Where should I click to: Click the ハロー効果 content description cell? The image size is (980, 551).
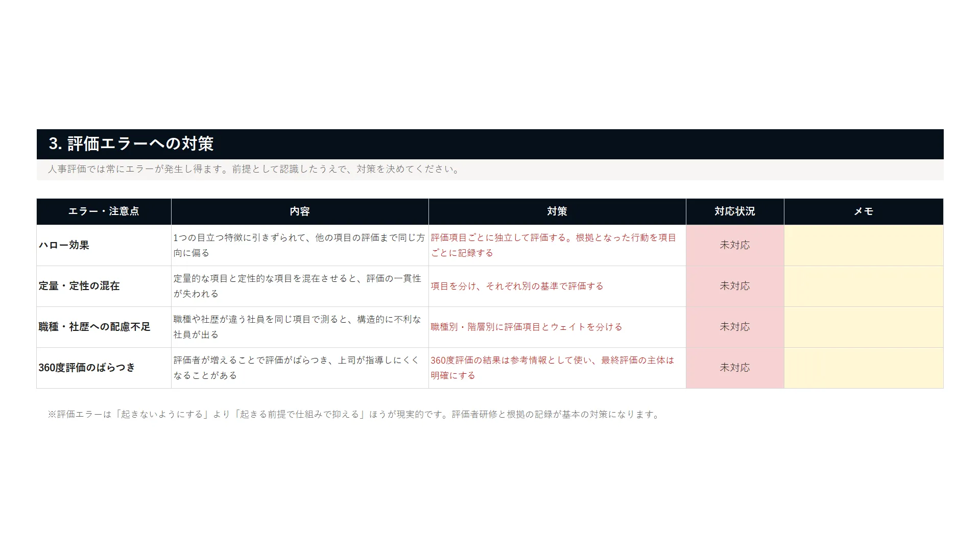(x=300, y=245)
